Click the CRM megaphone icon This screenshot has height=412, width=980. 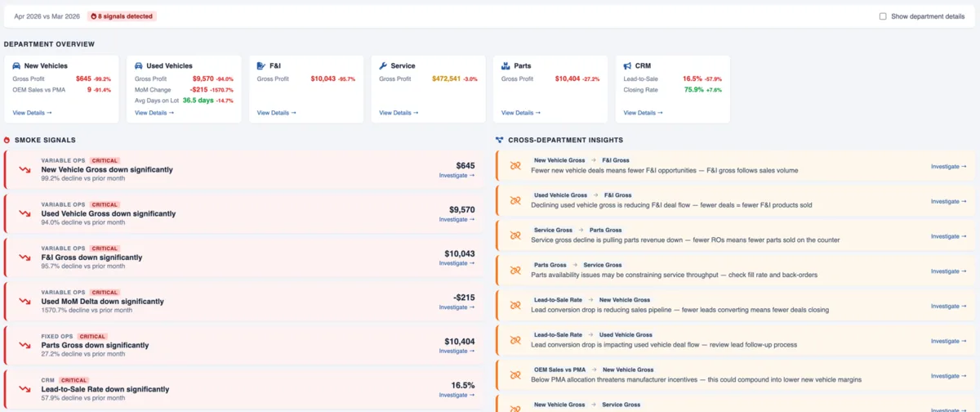click(x=627, y=65)
